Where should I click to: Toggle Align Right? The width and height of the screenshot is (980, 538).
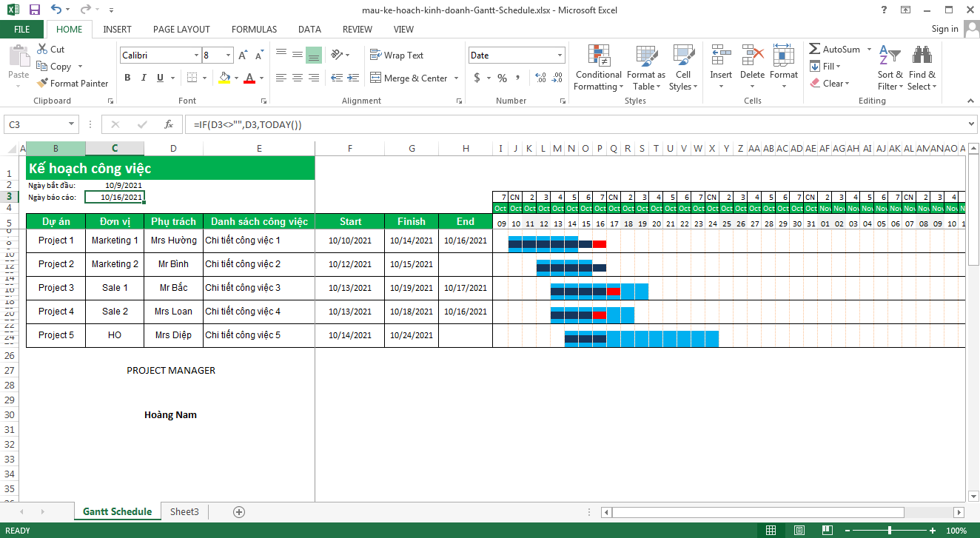314,78
